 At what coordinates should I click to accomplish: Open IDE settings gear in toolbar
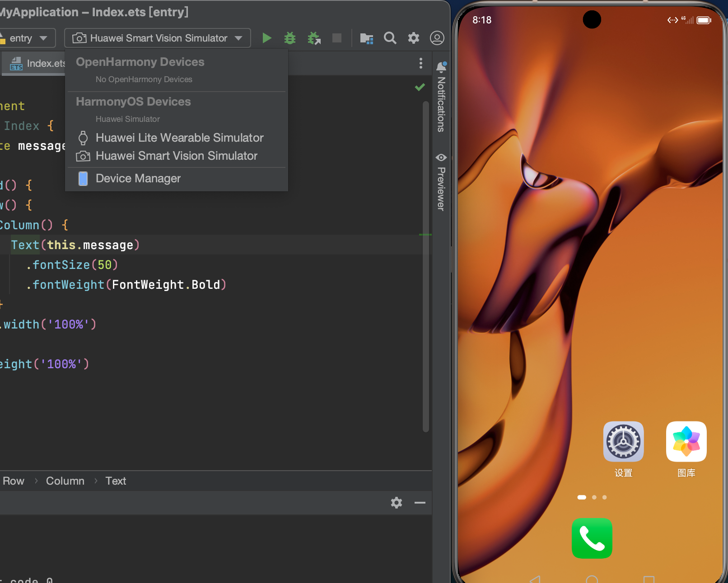point(413,38)
